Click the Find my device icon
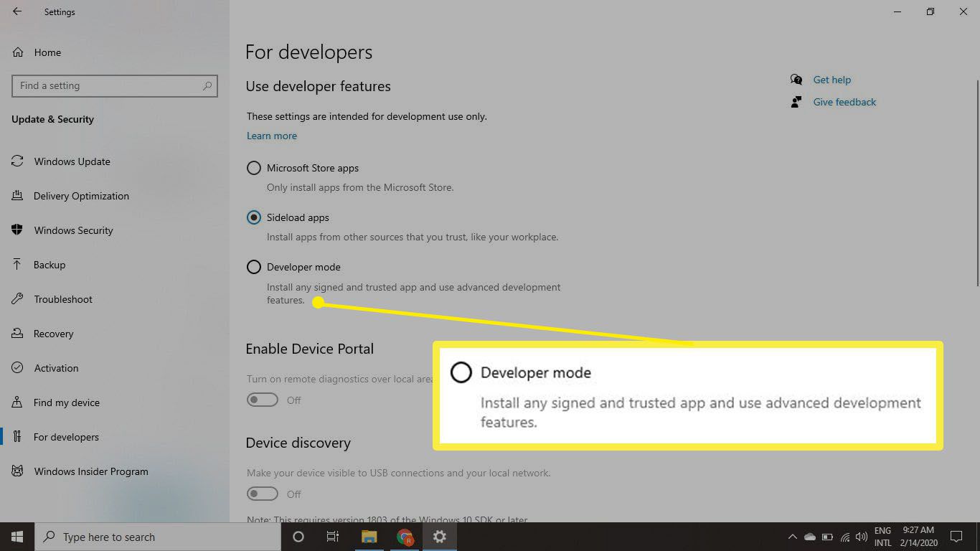Viewport: 980px width, 551px height. (18, 402)
